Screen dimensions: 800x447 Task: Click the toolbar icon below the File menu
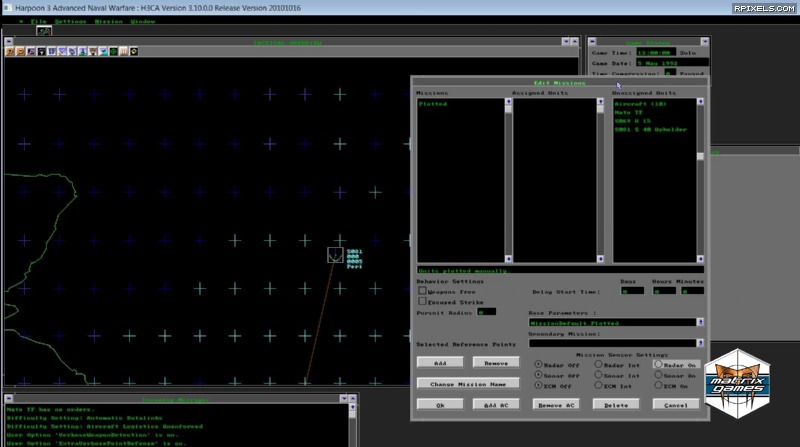click(x=44, y=31)
